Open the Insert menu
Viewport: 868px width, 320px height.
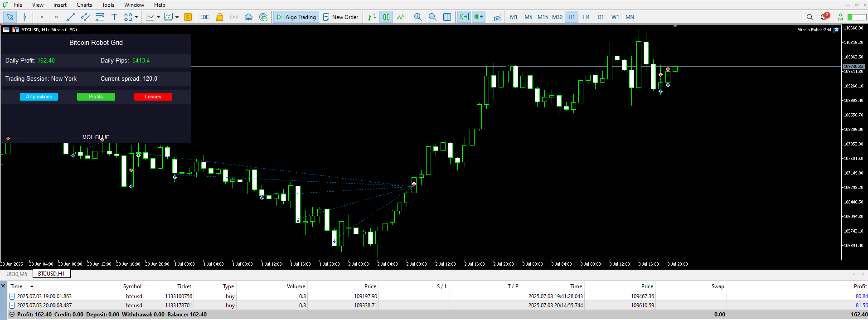coord(60,5)
